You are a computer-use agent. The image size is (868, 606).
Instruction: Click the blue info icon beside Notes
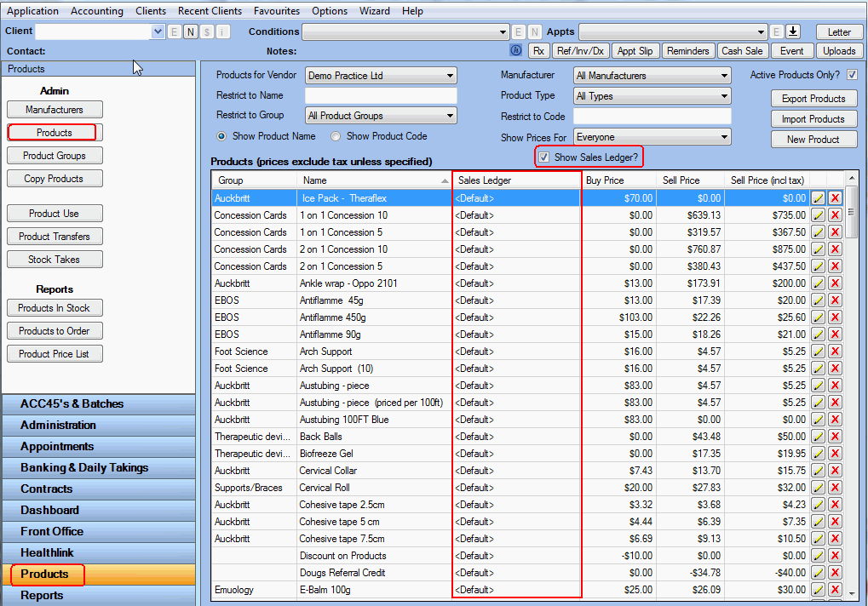coord(516,50)
